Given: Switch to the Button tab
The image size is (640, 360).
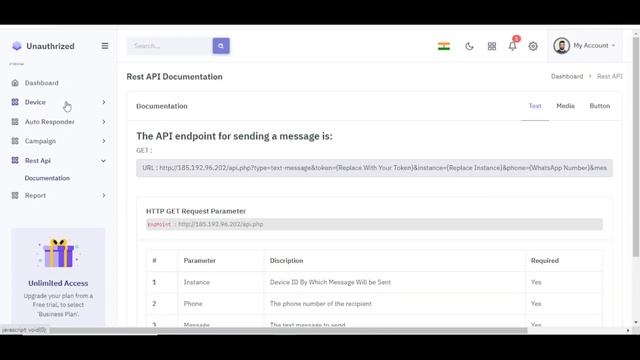Looking at the screenshot, I should 600,106.
